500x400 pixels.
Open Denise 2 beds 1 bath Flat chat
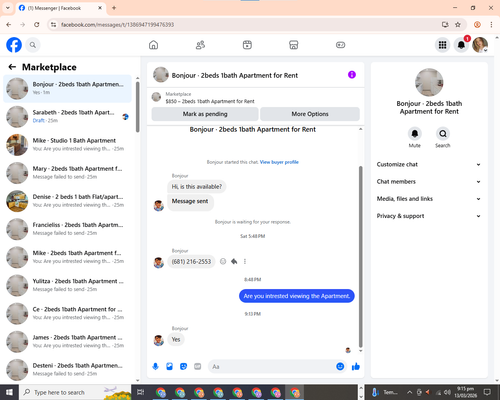67,201
